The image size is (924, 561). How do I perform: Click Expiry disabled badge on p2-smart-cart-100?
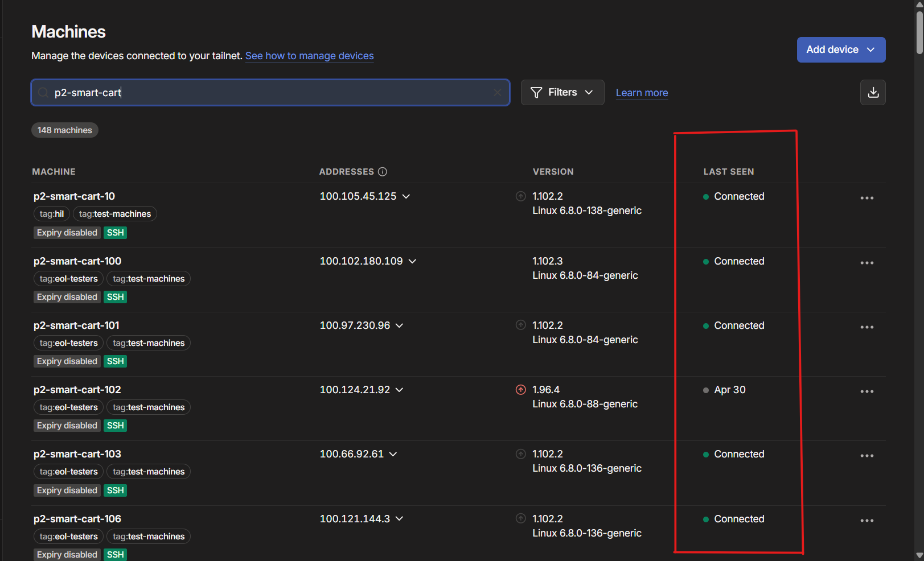pos(67,297)
